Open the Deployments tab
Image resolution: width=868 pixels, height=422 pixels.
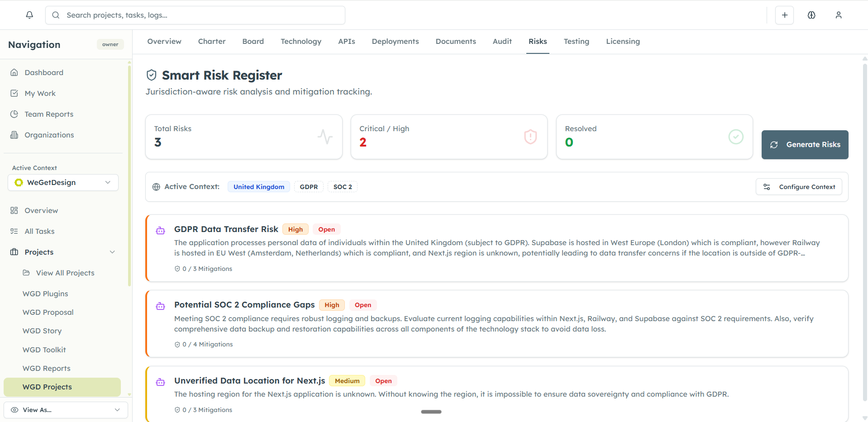pyautogui.click(x=395, y=42)
